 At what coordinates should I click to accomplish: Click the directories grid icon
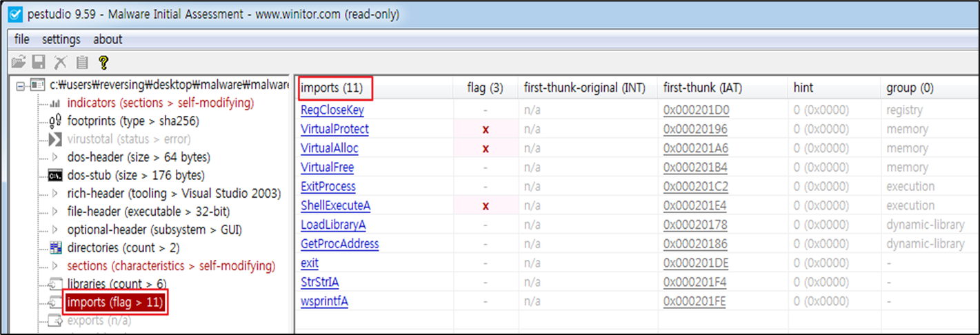tap(56, 247)
